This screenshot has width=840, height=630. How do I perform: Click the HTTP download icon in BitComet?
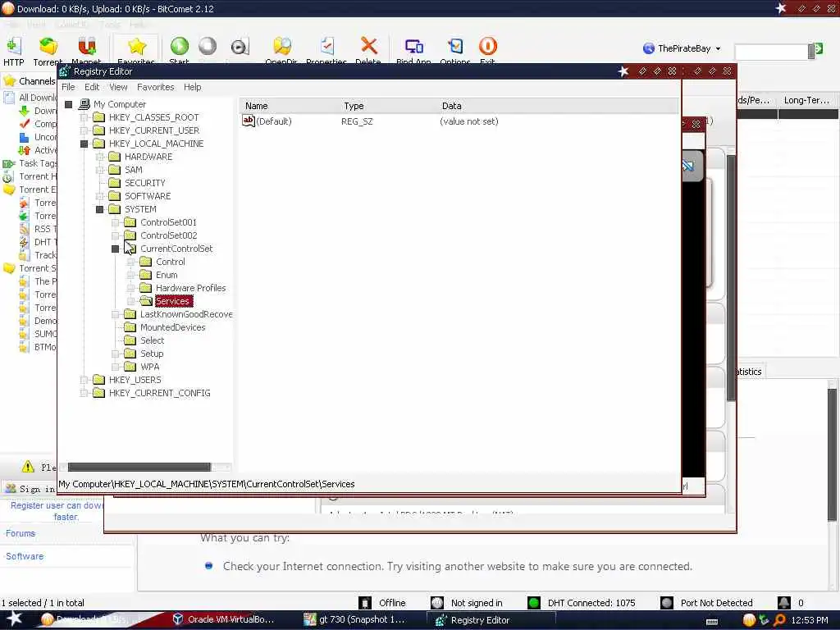pyautogui.click(x=13, y=47)
